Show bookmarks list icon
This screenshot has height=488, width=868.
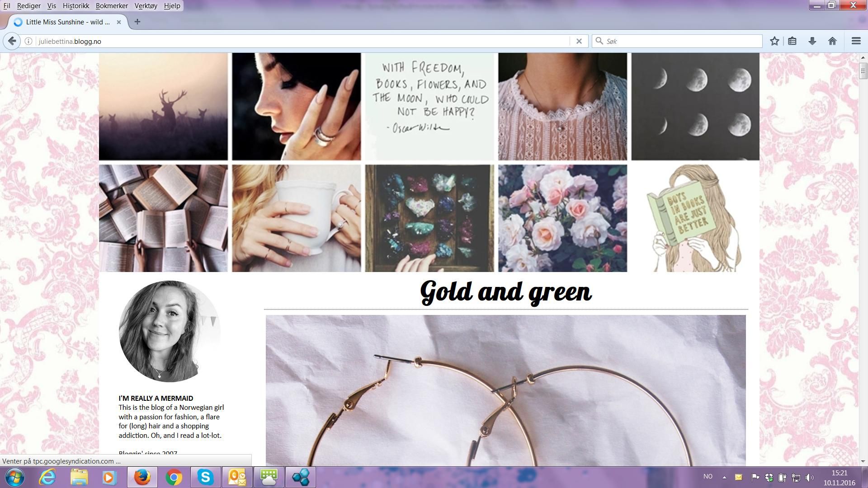click(792, 41)
